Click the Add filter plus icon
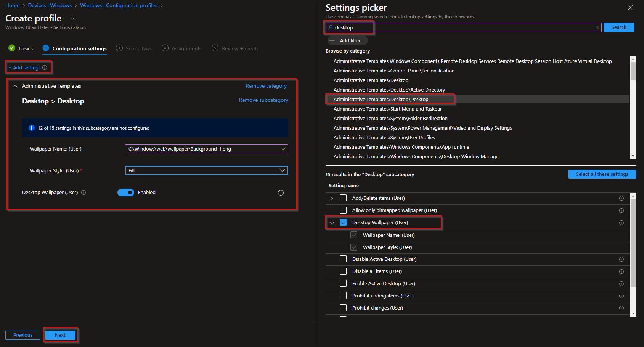This screenshot has height=347, width=644. tap(331, 40)
